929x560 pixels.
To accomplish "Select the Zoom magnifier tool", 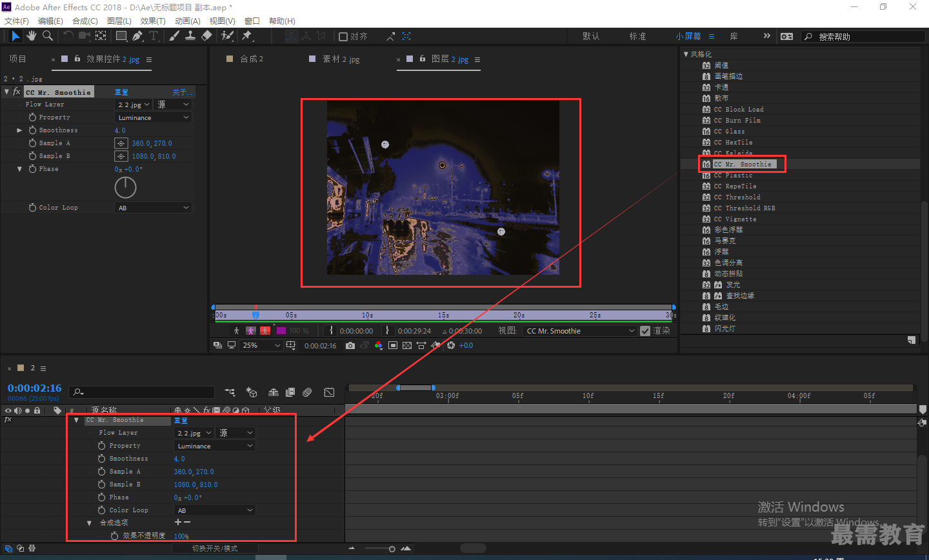I will pos(48,36).
